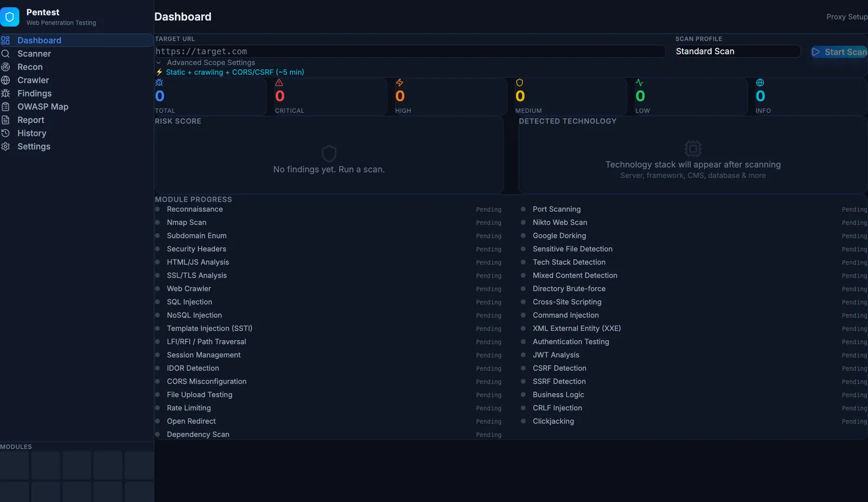868x502 pixels.
Task: Click the High severity lightning icon
Action: (399, 83)
